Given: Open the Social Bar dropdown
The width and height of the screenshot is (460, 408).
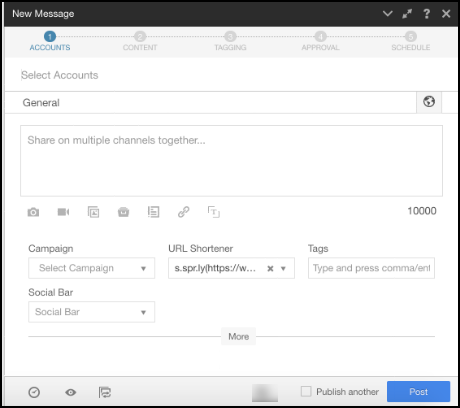Looking at the screenshot, I should [91, 312].
